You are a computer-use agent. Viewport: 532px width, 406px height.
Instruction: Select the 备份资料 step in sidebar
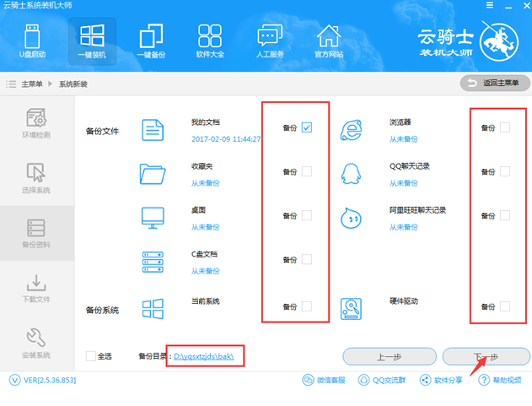pyautogui.click(x=36, y=234)
